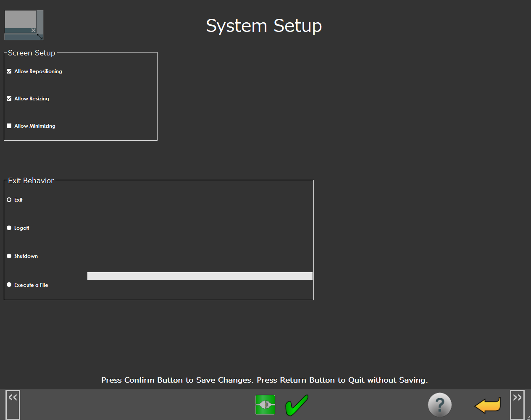The width and height of the screenshot is (531, 420).
Task: Select the Shutdown radio option
Action: tap(9, 256)
